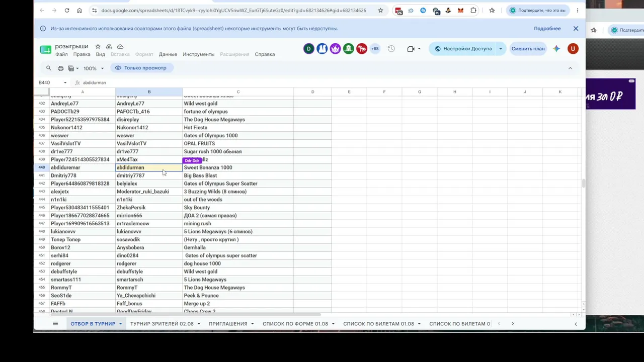The width and height of the screenshot is (644, 362).
Task: Click the 'Подробнее' link in the banner
Action: click(x=547, y=29)
